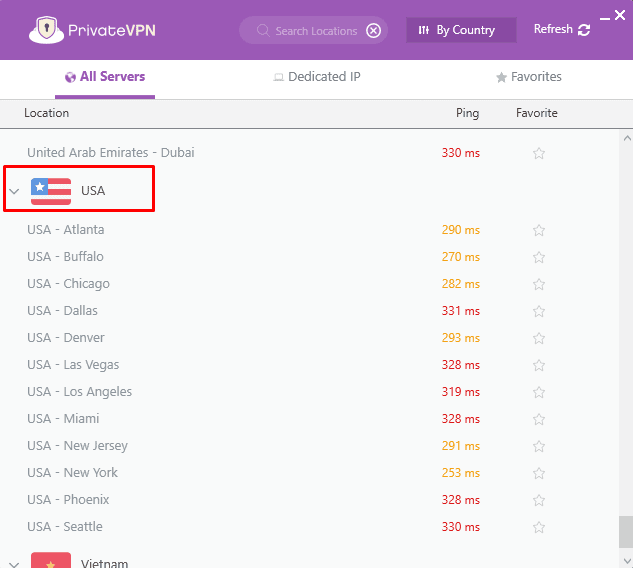Favorite the USA - Atlanta server star
Image resolution: width=633 pixels, height=568 pixels.
pos(539,230)
